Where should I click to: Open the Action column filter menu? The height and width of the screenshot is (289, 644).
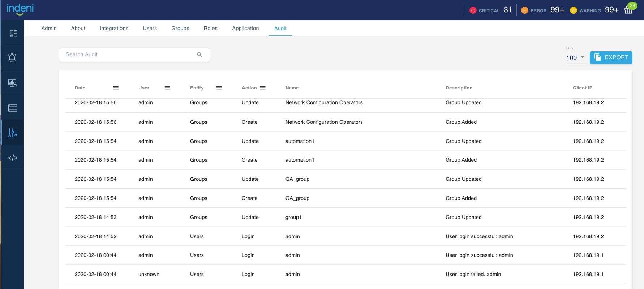pyautogui.click(x=263, y=88)
